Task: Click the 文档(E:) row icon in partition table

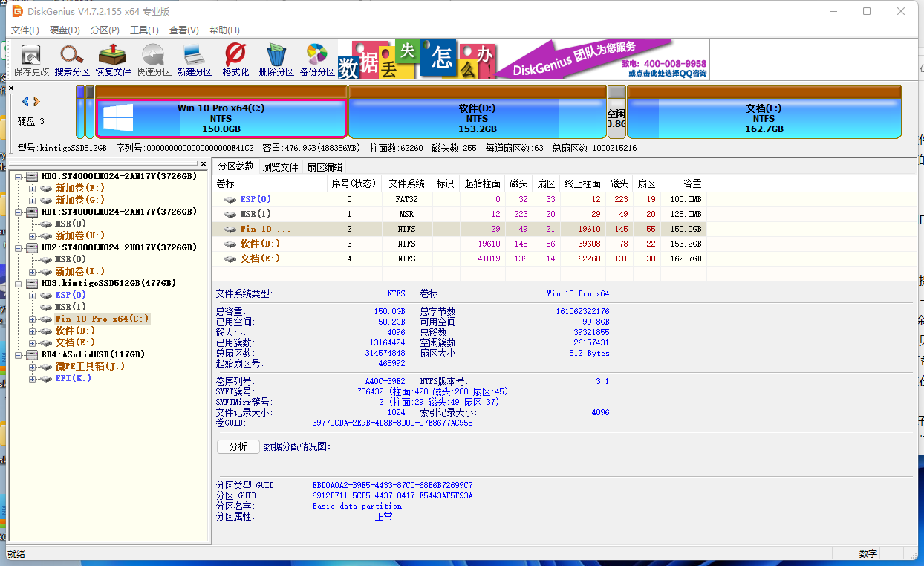Action: coord(230,258)
